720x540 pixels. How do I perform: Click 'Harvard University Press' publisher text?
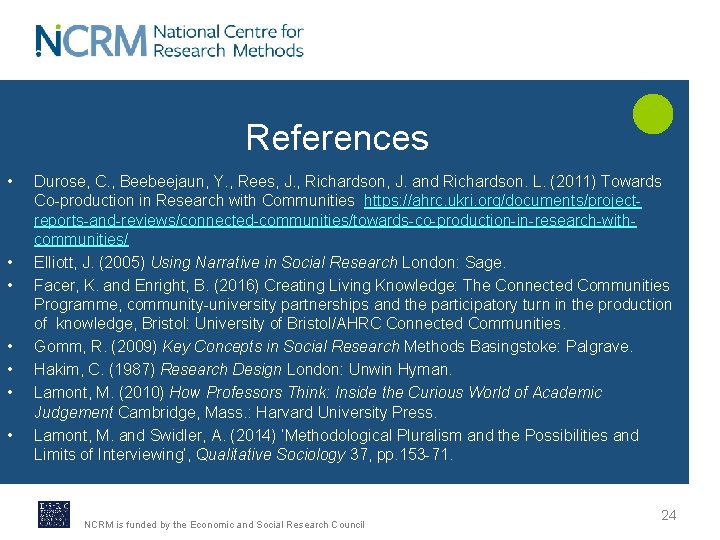(346, 412)
